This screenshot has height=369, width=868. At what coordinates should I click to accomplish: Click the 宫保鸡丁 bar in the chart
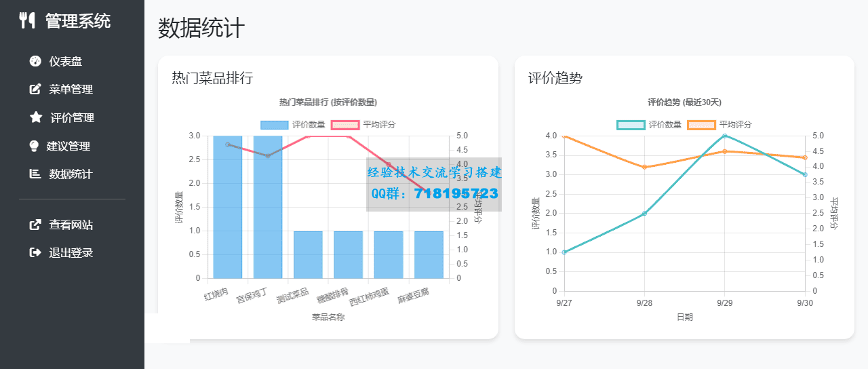268,207
